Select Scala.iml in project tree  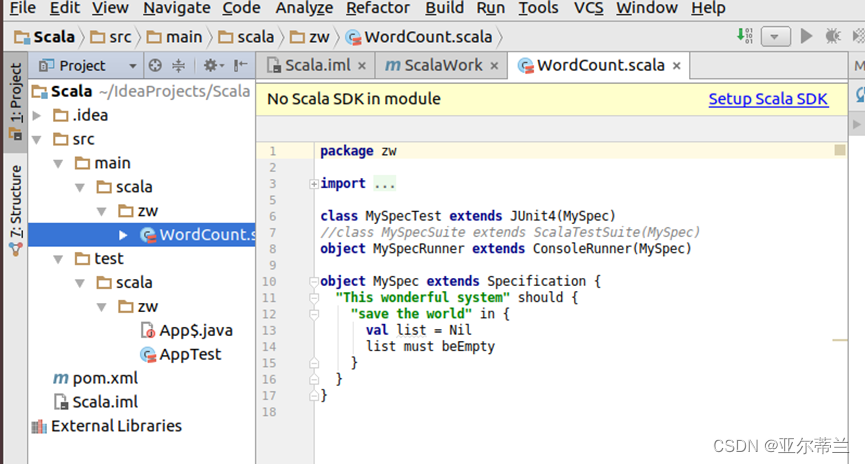point(95,402)
